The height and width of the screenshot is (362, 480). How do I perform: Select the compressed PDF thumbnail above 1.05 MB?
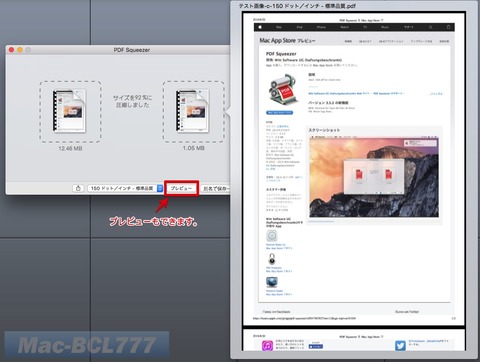tap(193, 111)
